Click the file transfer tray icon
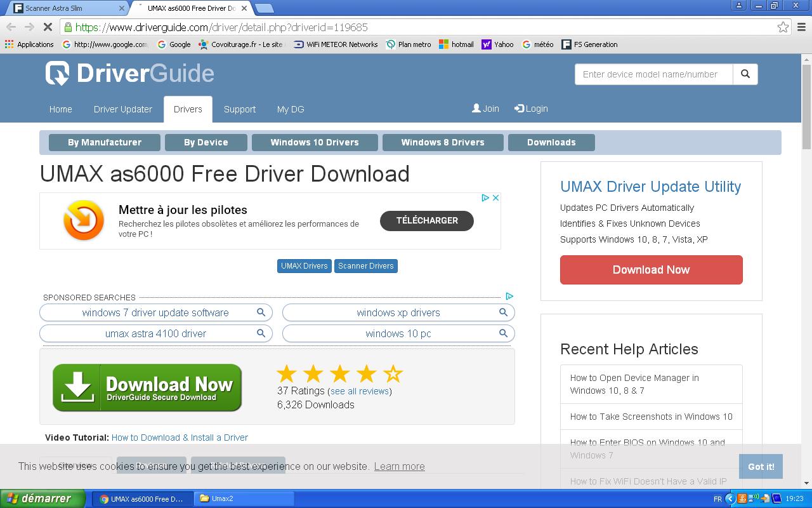Image resolution: width=812 pixels, height=508 pixels. (x=766, y=498)
